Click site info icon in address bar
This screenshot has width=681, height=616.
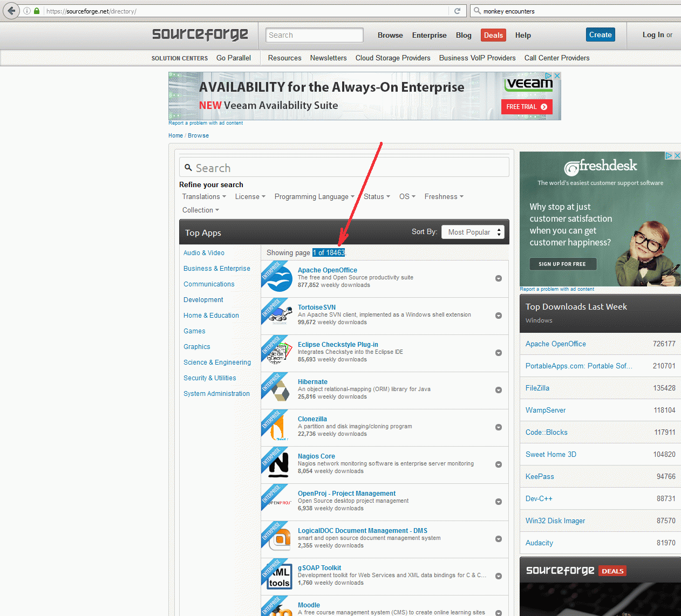click(x=27, y=11)
